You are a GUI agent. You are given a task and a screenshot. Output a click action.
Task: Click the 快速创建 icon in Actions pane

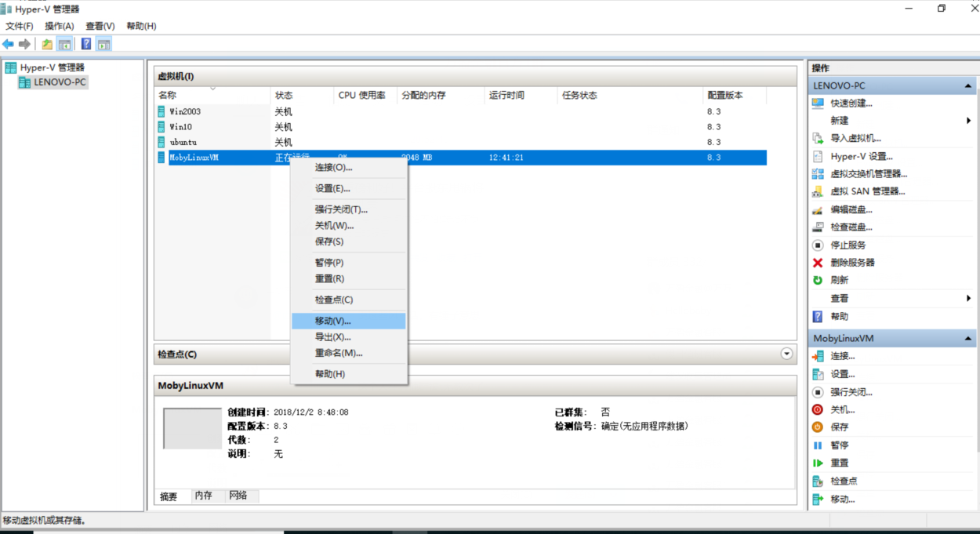pos(818,103)
